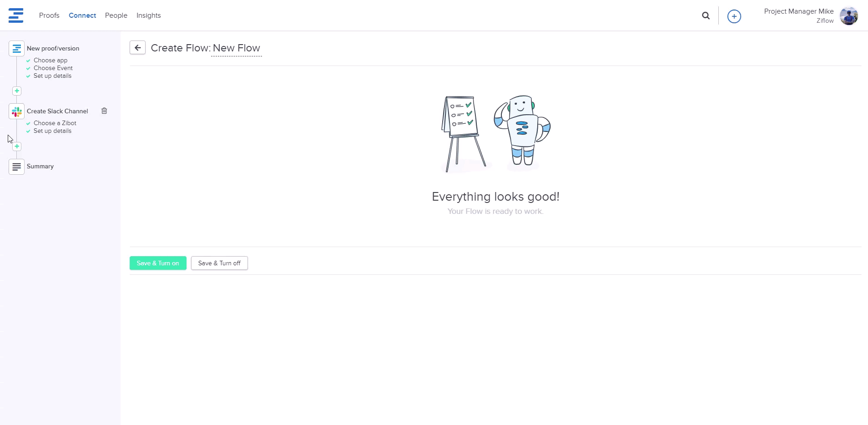Delete Create Slack Channel step with trash icon
The height and width of the screenshot is (425, 868).
104,111
